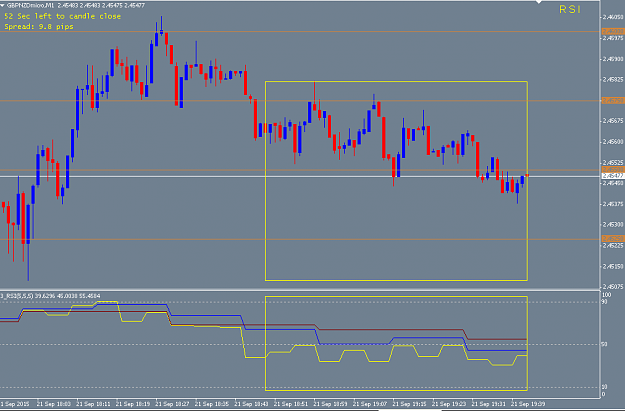
Task: Click the 2.45675 price scale label
Action: click(x=613, y=121)
